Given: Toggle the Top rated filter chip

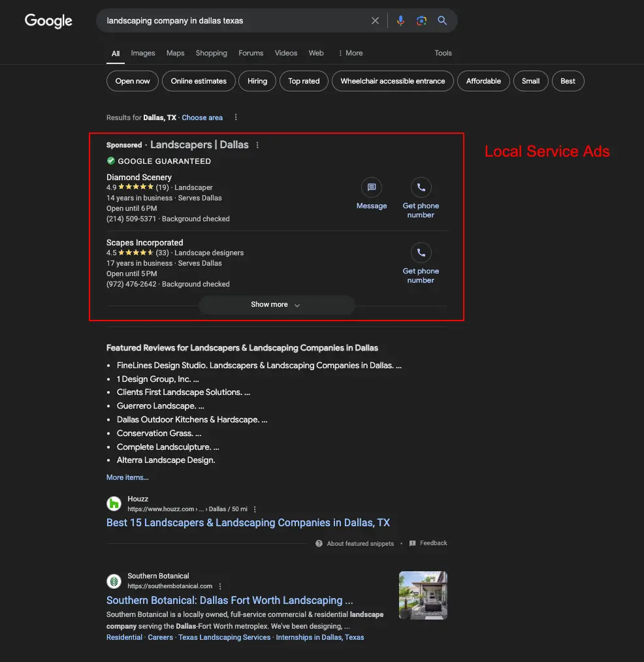Looking at the screenshot, I should click(304, 81).
